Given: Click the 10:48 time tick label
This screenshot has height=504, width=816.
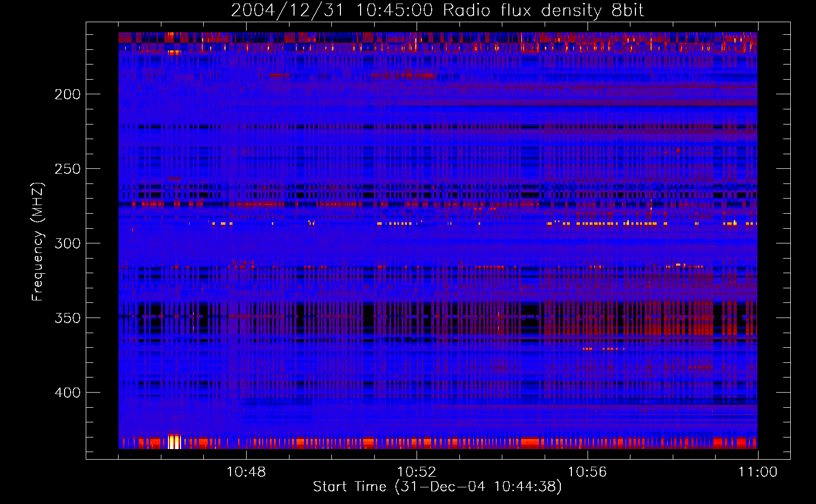Looking at the screenshot, I should coord(246,472).
